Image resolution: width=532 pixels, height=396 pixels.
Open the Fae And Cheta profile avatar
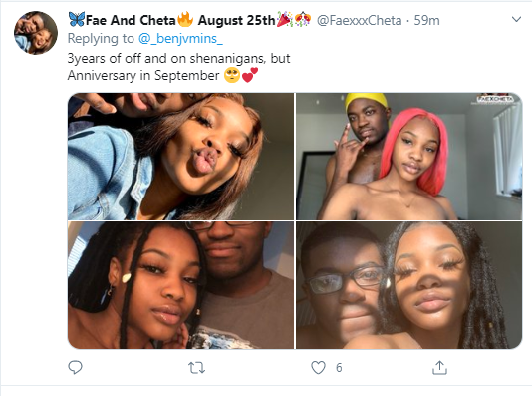[x=36, y=33]
